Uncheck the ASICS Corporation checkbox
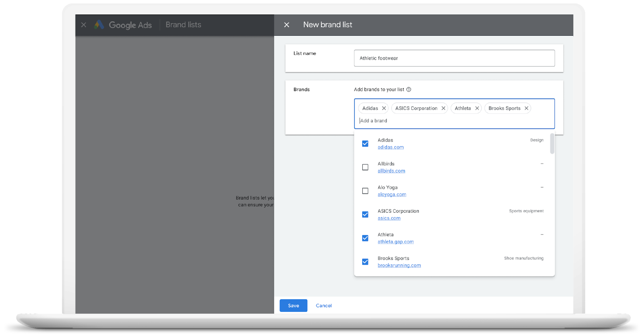 (x=365, y=214)
